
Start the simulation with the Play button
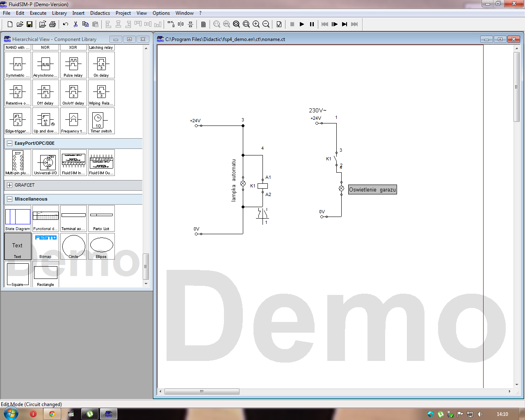[x=302, y=24]
